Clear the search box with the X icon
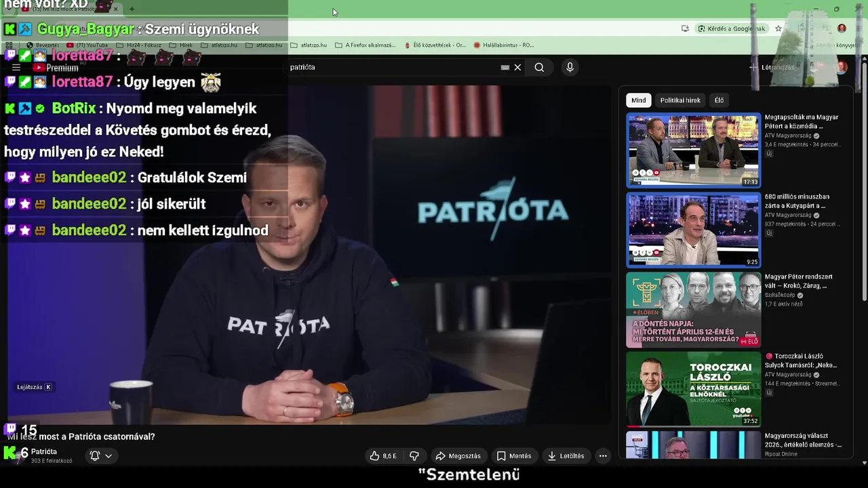The height and width of the screenshot is (488, 868). tap(517, 67)
